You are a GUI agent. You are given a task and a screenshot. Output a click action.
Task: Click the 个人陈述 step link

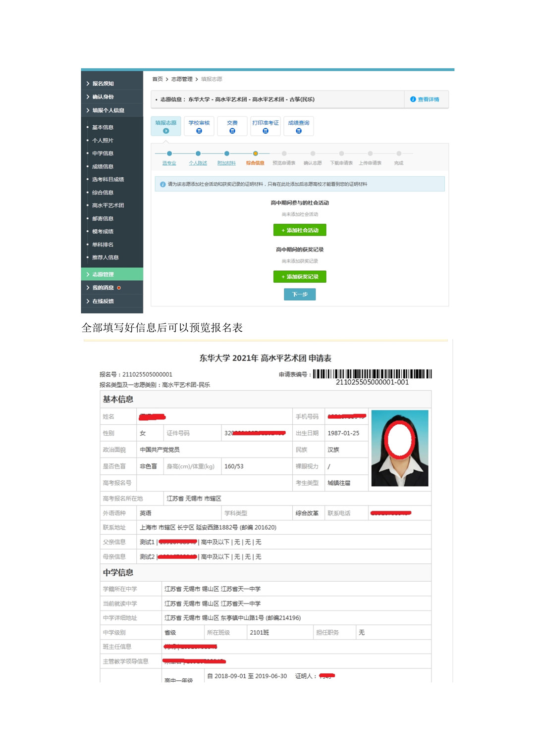click(198, 163)
